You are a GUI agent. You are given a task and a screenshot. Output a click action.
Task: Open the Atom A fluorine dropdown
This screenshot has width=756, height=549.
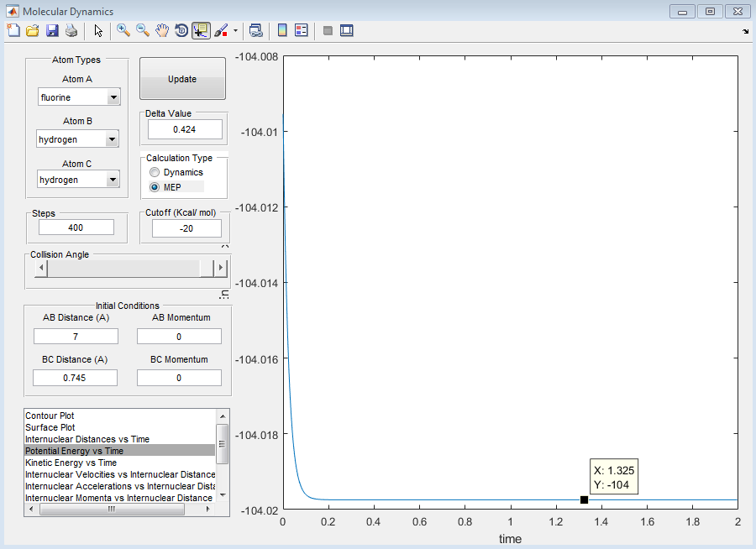(79, 97)
